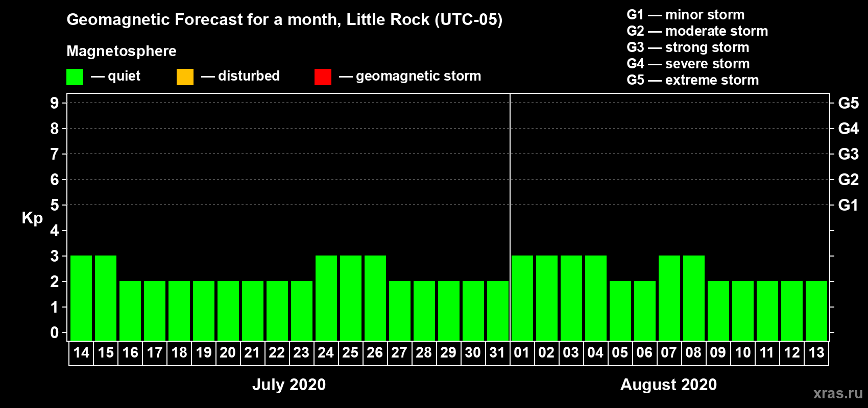The width and height of the screenshot is (868, 408).
Task: Click the bar for August 01
Action: point(522,298)
